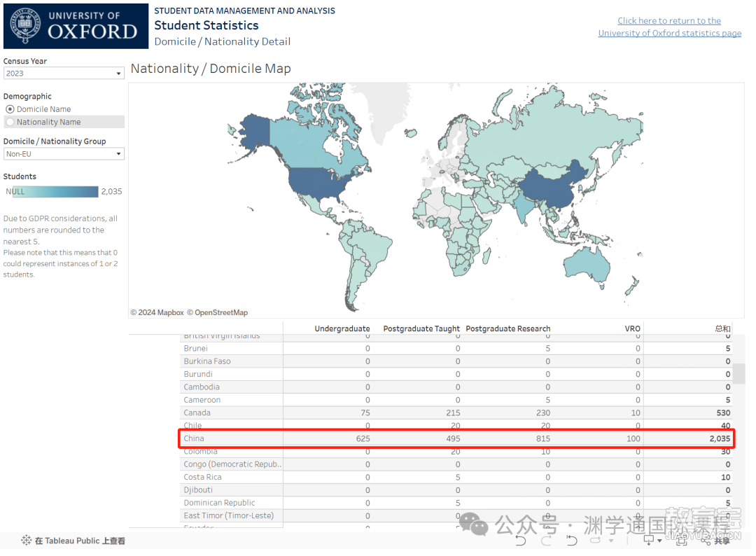Open the download options dropdown arrow
The width and height of the screenshot is (756, 556).
pyautogui.click(x=659, y=541)
